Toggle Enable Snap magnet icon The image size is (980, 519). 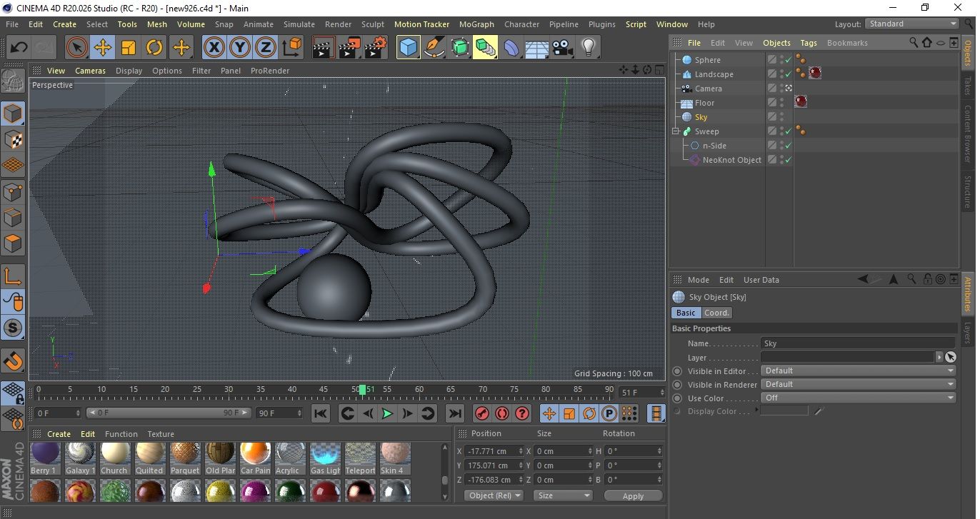coord(13,361)
